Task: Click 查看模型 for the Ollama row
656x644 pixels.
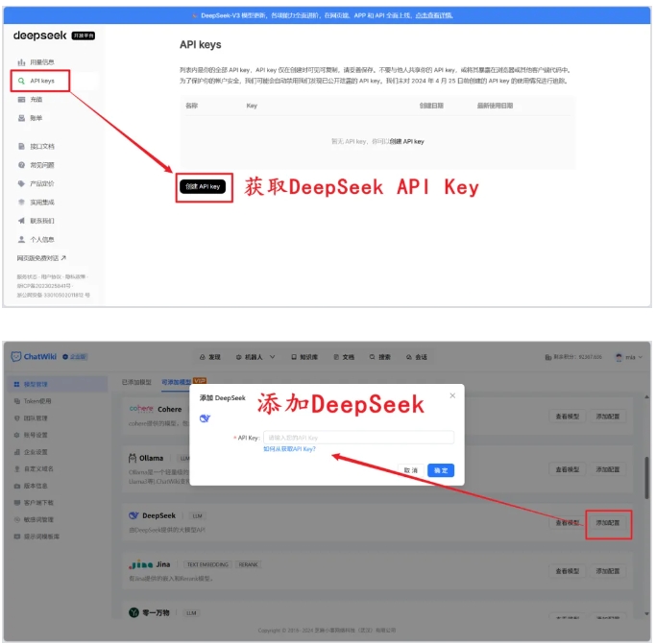Action: point(568,469)
